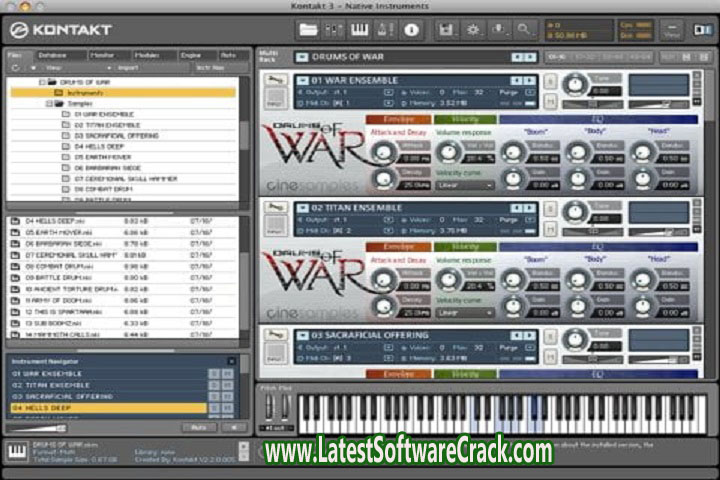Click the refresh icon in Files browser
The height and width of the screenshot is (480, 720).
tap(16, 68)
